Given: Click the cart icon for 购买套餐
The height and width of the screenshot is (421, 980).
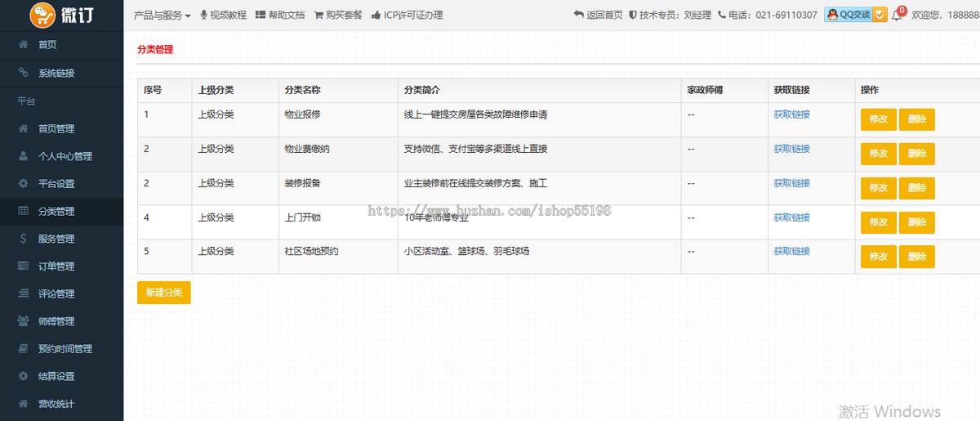Looking at the screenshot, I should (318, 15).
